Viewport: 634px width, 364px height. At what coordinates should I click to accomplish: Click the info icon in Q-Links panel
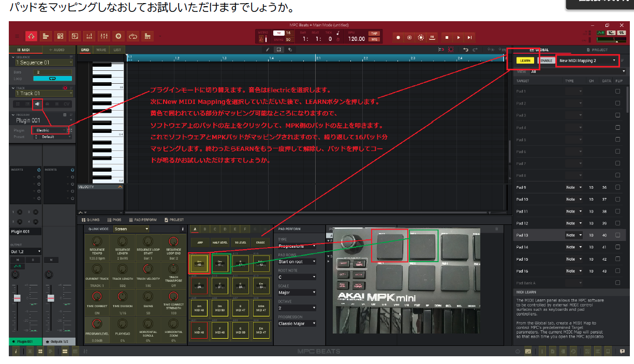[182, 229]
